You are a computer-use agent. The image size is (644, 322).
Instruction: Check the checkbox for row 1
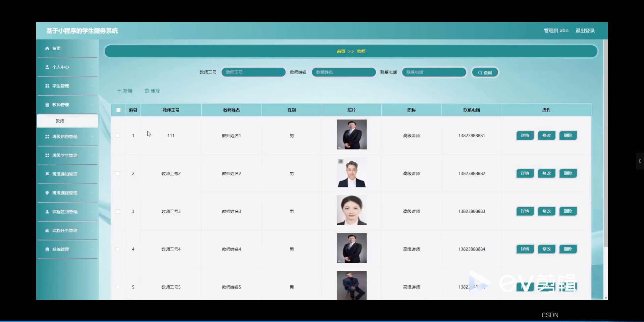(x=118, y=136)
